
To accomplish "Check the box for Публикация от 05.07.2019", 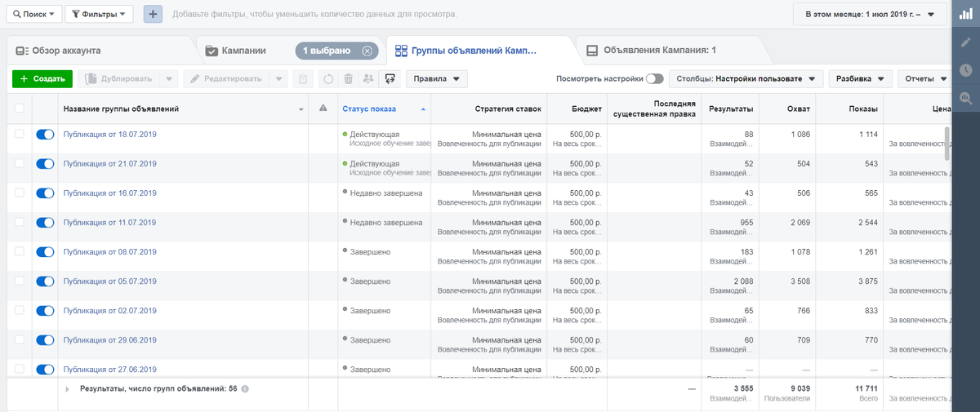I will 19,281.
